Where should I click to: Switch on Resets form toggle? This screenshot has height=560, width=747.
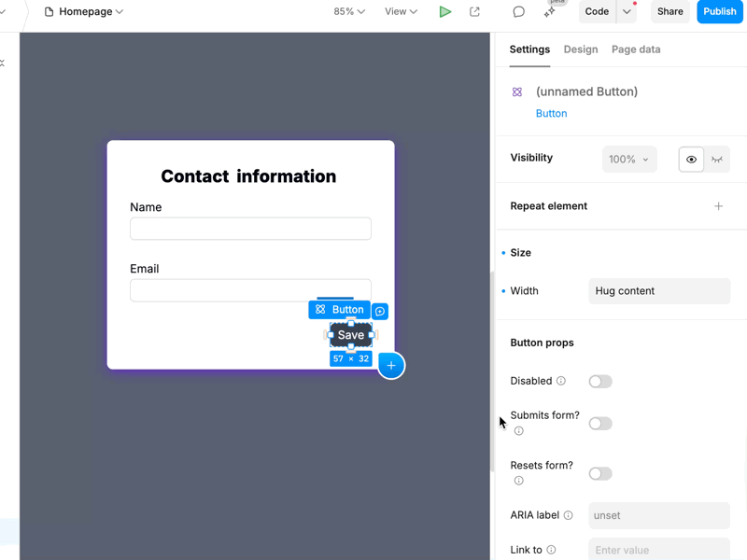600,473
